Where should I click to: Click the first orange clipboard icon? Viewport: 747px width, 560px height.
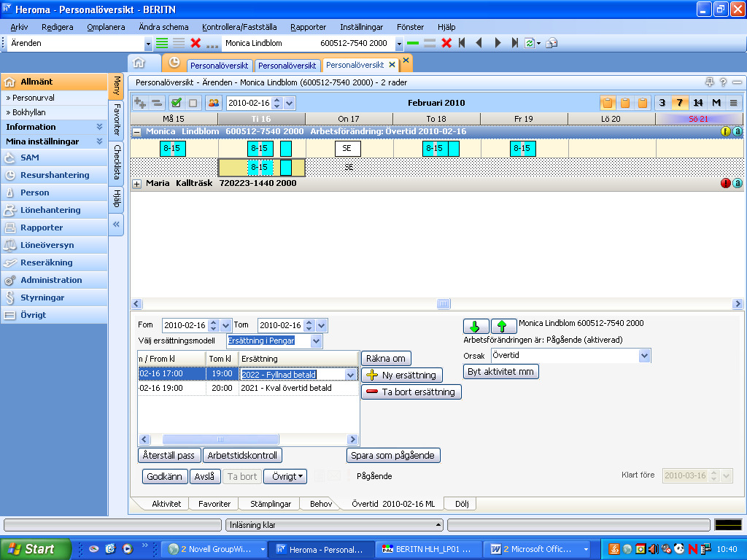click(x=608, y=103)
